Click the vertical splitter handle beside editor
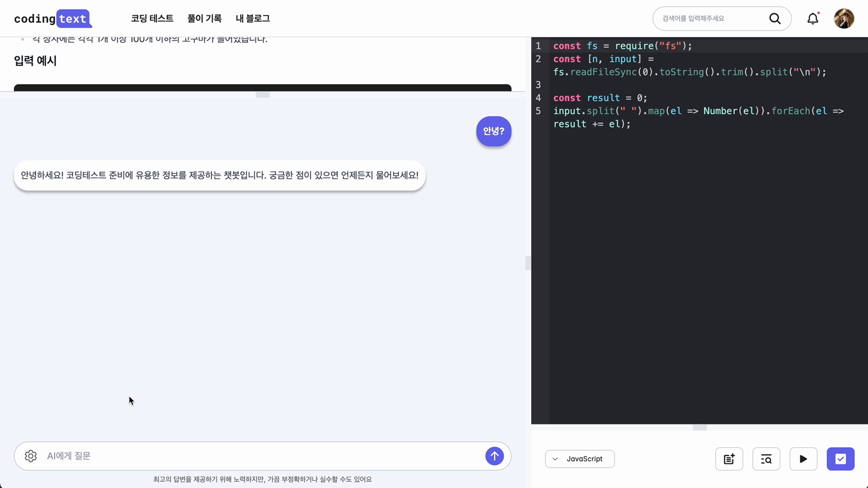 [x=528, y=263]
